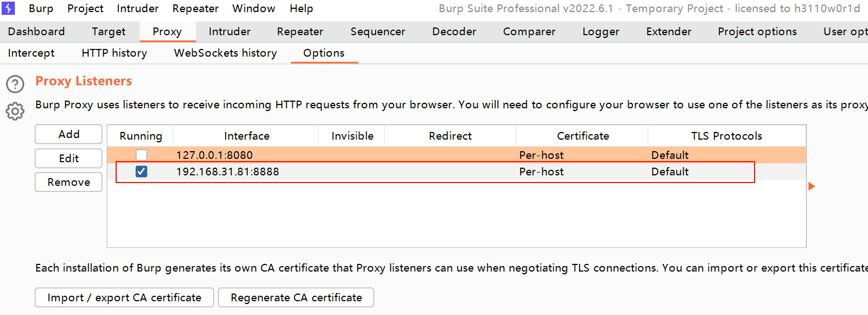Open the Window menu

[254, 8]
